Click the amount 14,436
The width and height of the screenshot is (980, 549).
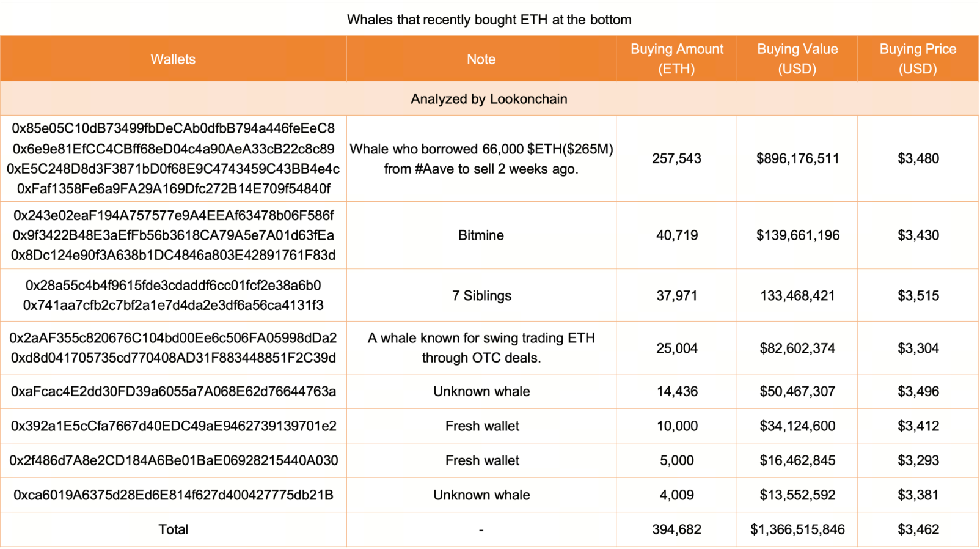pyautogui.click(x=677, y=392)
